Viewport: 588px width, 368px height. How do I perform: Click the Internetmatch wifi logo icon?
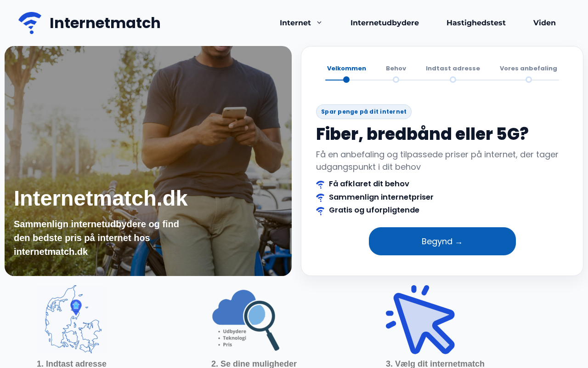(30, 23)
